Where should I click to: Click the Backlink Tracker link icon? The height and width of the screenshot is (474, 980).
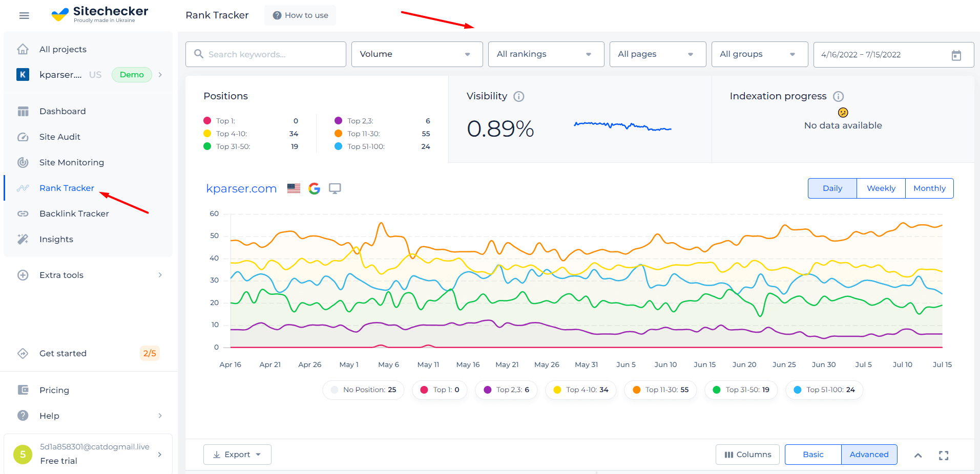[23, 213]
